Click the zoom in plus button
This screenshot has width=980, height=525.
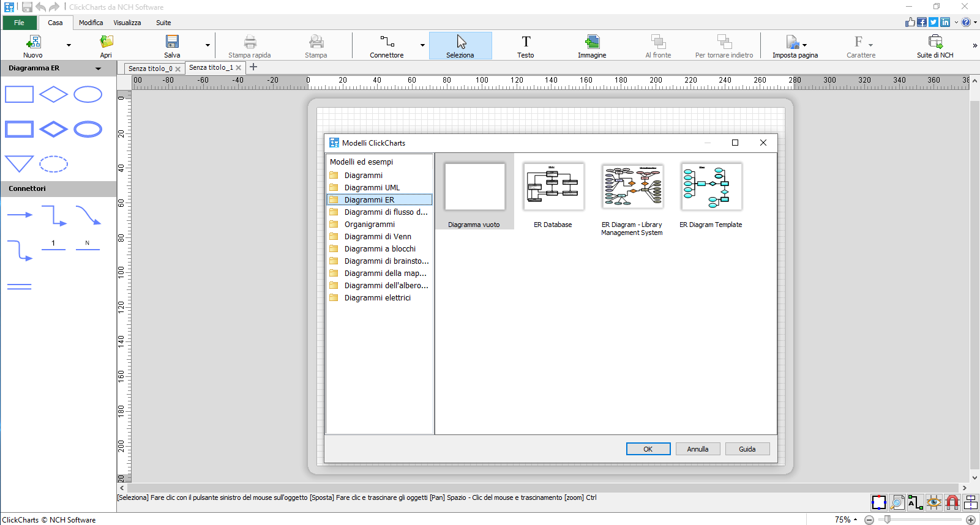pyautogui.click(x=971, y=520)
